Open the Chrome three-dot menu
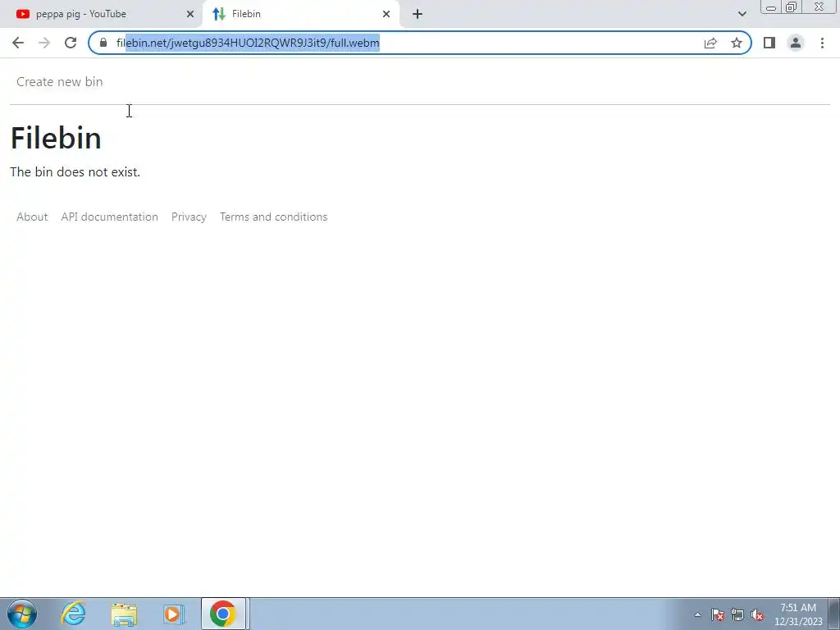 [x=822, y=43]
